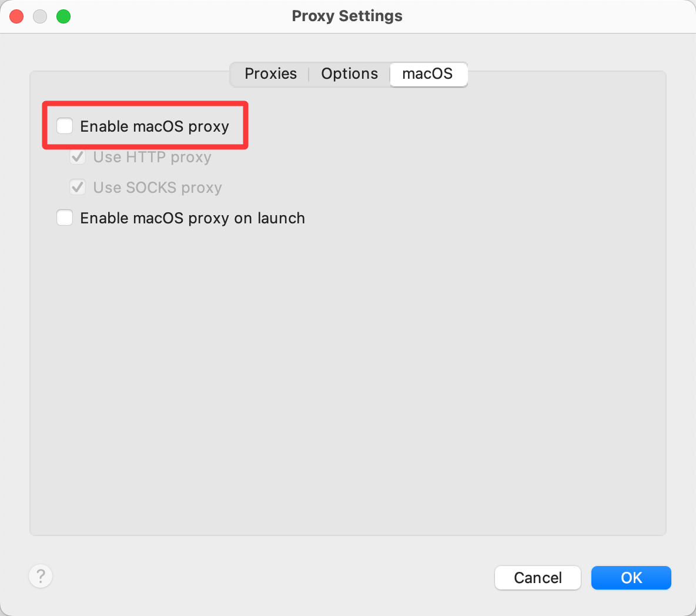Image resolution: width=696 pixels, height=616 pixels.
Task: Select the macOS tab
Action: (x=427, y=74)
